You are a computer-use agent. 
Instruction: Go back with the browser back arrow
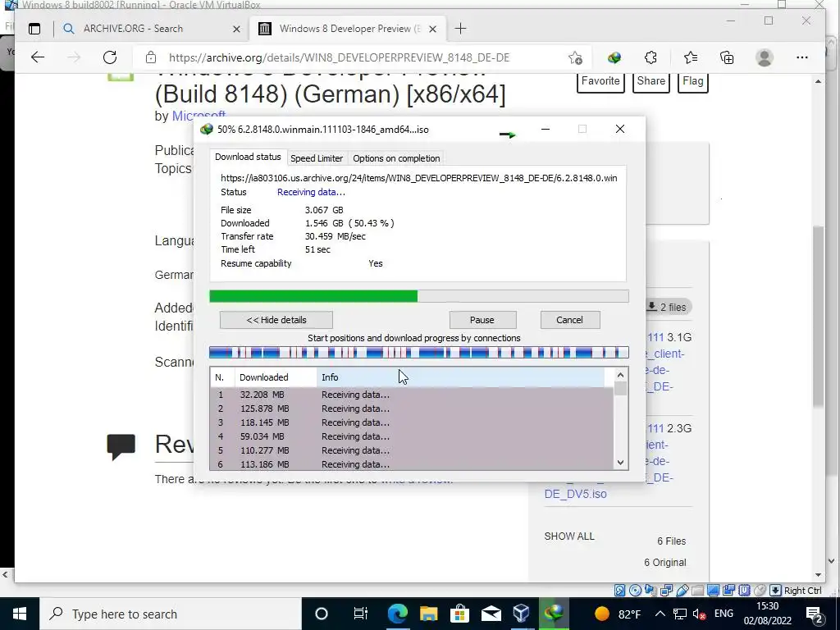[38, 57]
